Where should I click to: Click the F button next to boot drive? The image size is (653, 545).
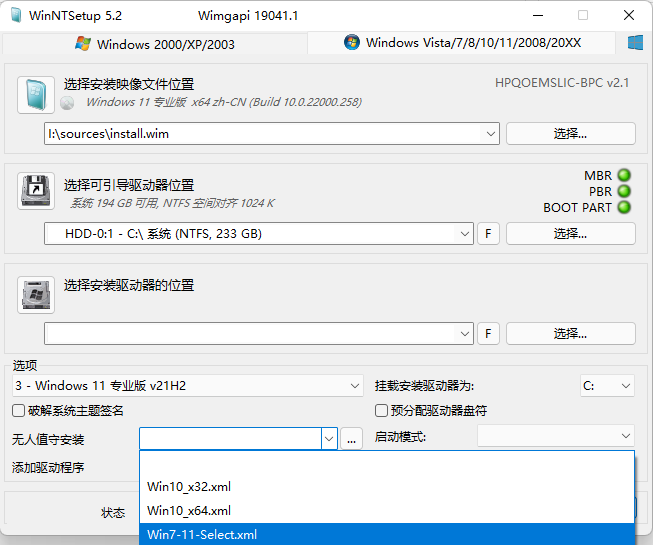click(x=488, y=234)
